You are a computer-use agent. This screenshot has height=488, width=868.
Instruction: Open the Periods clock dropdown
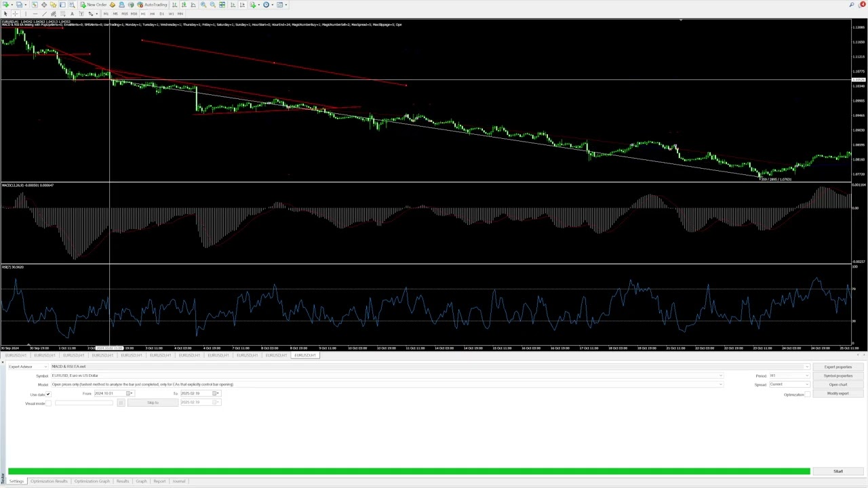click(267, 5)
